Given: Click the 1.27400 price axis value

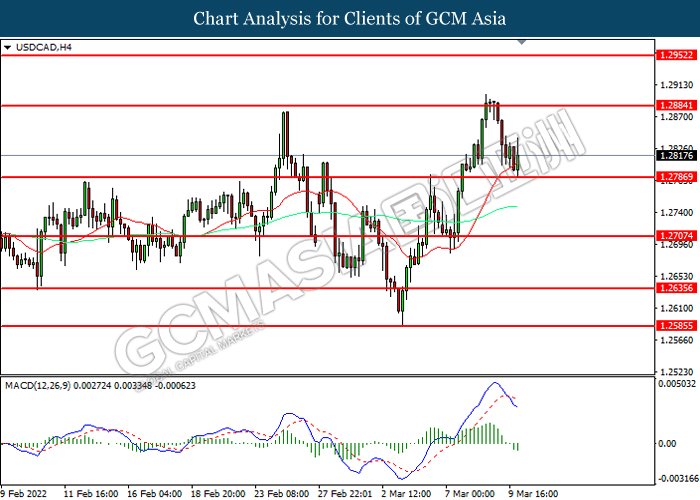Looking at the screenshot, I should pyautogui.click(x=677, y=212).
